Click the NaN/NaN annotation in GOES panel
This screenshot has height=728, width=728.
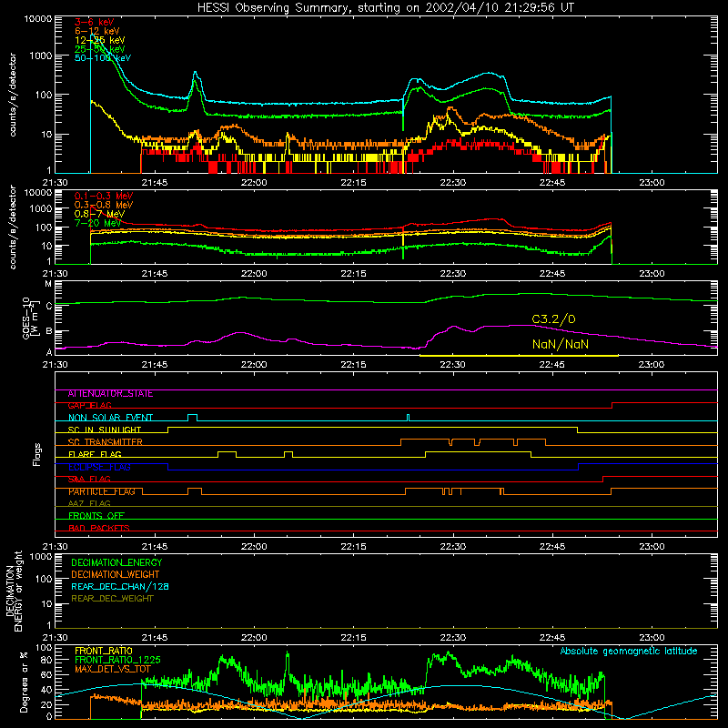pyautogui.click(x=561, y=345)
